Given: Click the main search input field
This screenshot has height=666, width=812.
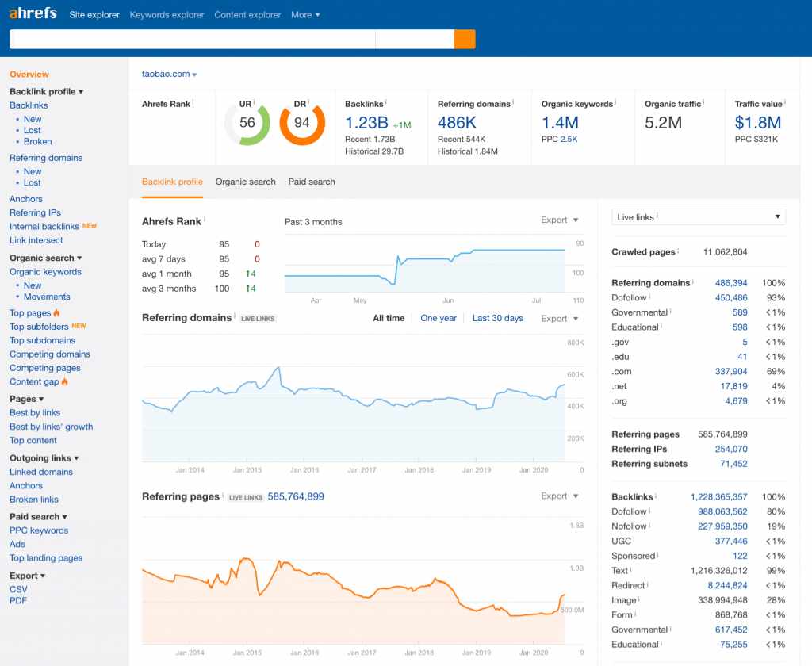Looking at the screenshot, I should click(192, 40).
